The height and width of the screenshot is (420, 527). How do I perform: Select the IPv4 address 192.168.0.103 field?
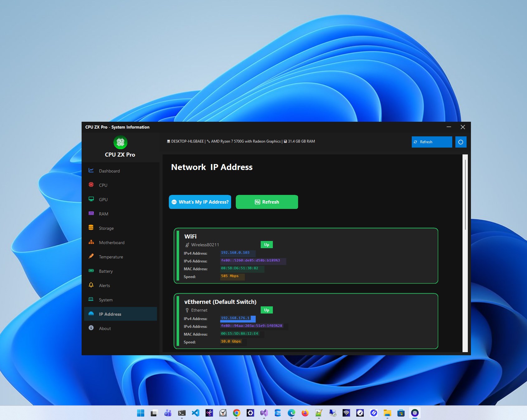point(237,253)
